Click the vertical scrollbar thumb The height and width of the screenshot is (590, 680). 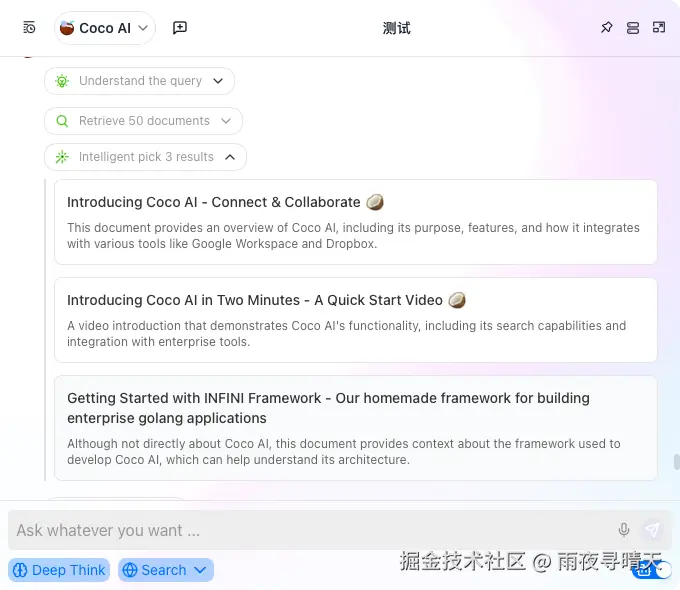(x=676, y=462)
